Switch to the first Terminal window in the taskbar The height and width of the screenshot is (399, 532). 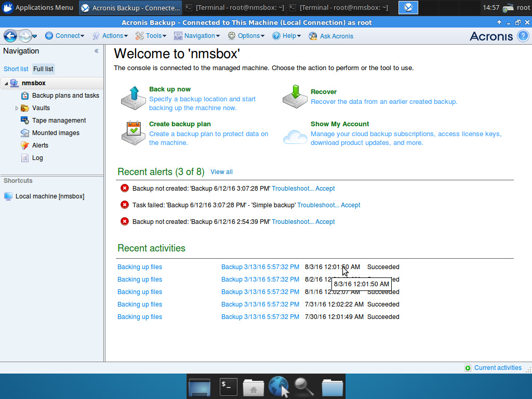235,7
